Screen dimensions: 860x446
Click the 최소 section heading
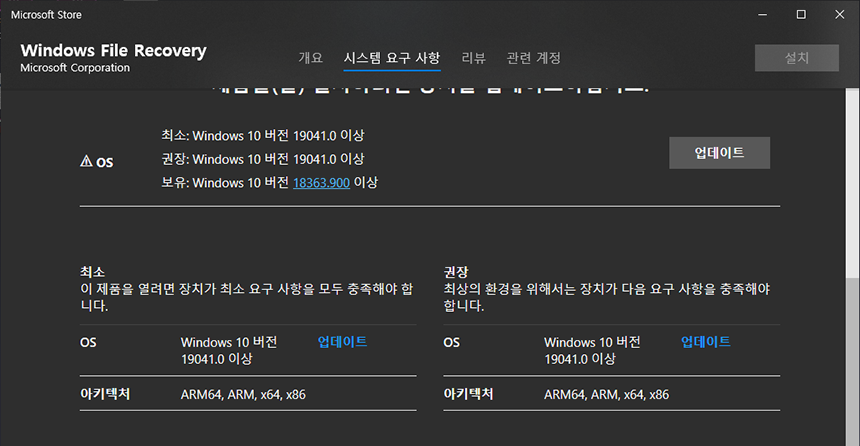92,272
